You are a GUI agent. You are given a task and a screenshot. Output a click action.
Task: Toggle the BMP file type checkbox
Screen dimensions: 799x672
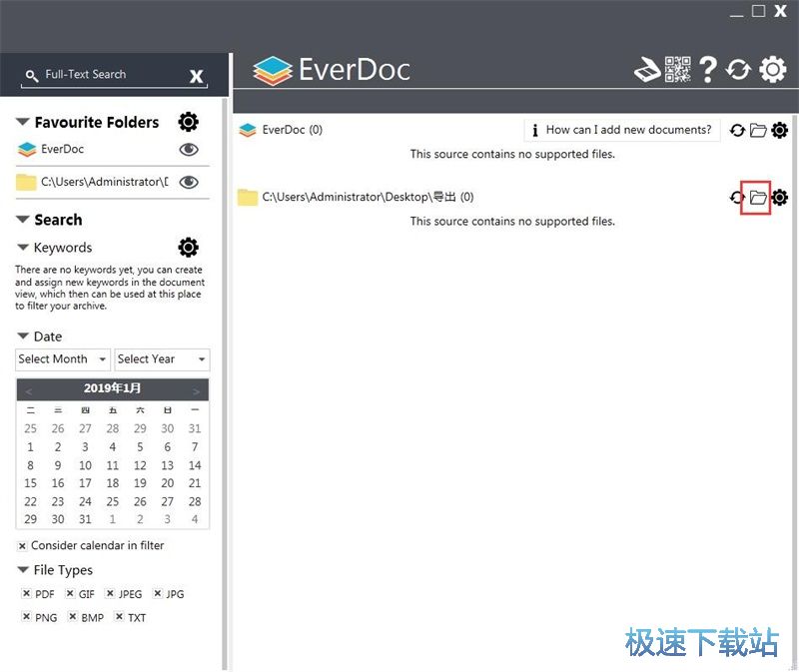tap(73, 616)
